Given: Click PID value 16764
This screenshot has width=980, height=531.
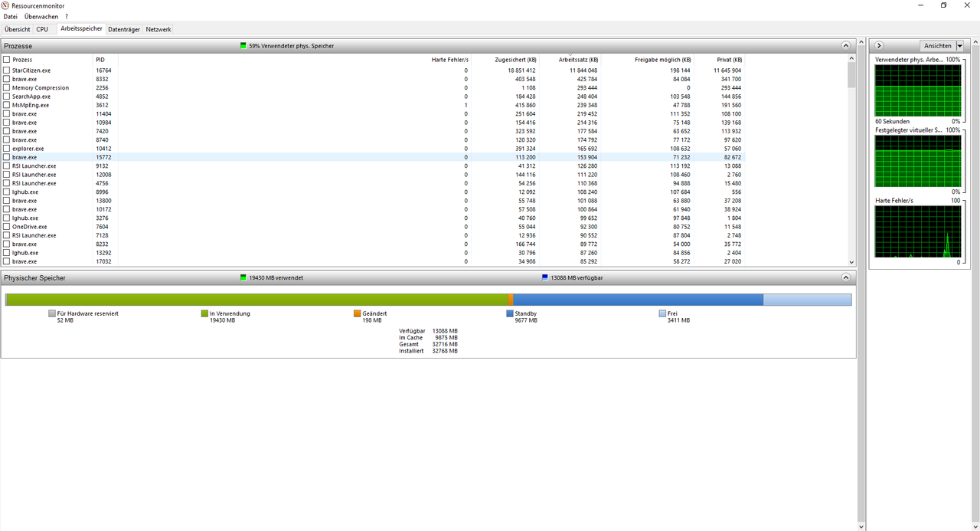Looking at the screenshot, I should tap(103, 70).
